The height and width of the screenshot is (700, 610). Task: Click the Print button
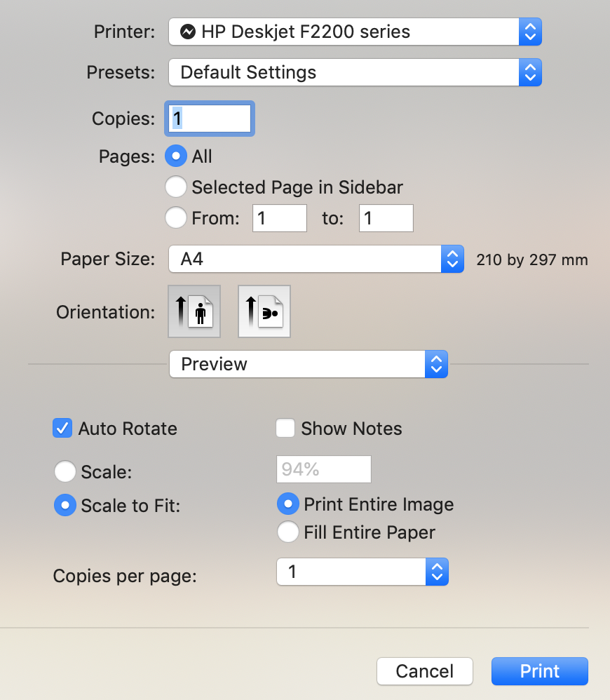539,671
